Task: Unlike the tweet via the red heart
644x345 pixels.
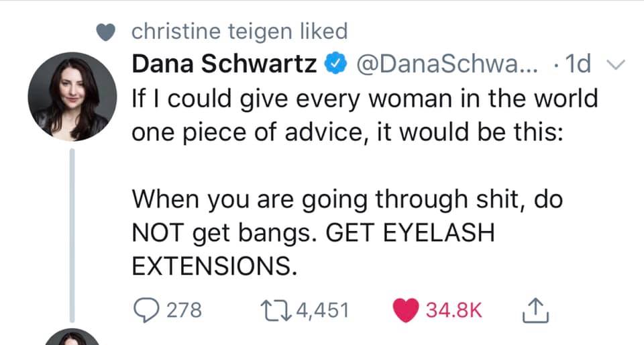Action: tap(407, 310)
